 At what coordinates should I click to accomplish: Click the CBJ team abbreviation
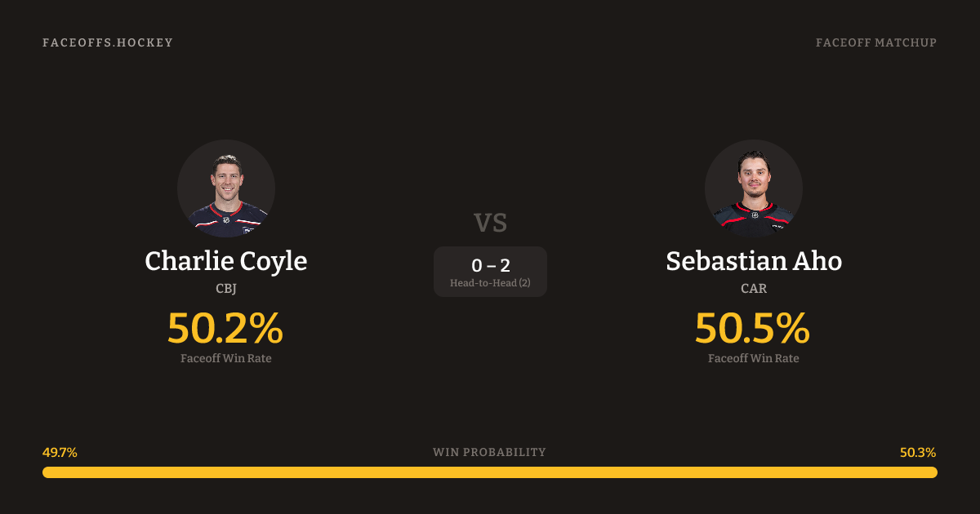[x=226, y=289]
